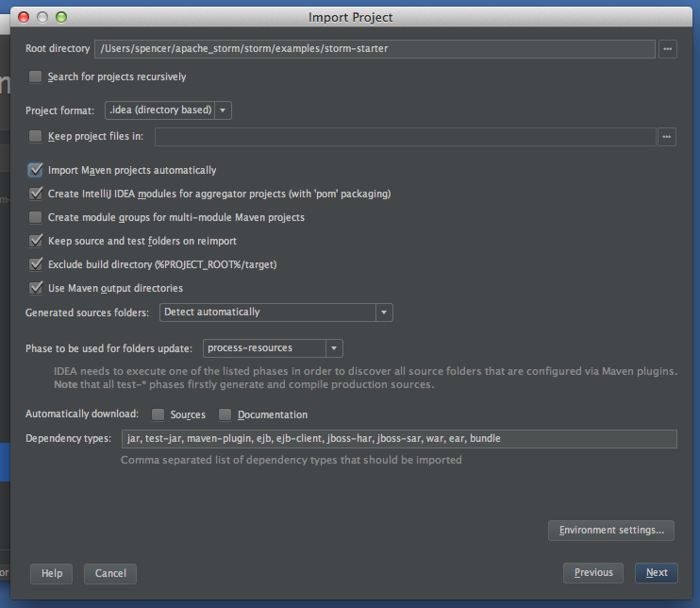The width and height of the screenshot is (700, 608).
Task: Click the Next button
Action: point(657,573)
